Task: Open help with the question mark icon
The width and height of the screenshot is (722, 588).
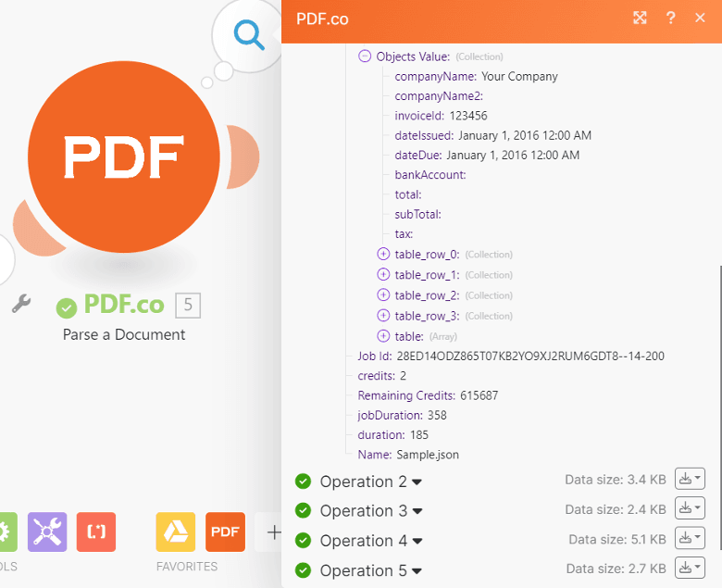Action: [x=671, y=18]
